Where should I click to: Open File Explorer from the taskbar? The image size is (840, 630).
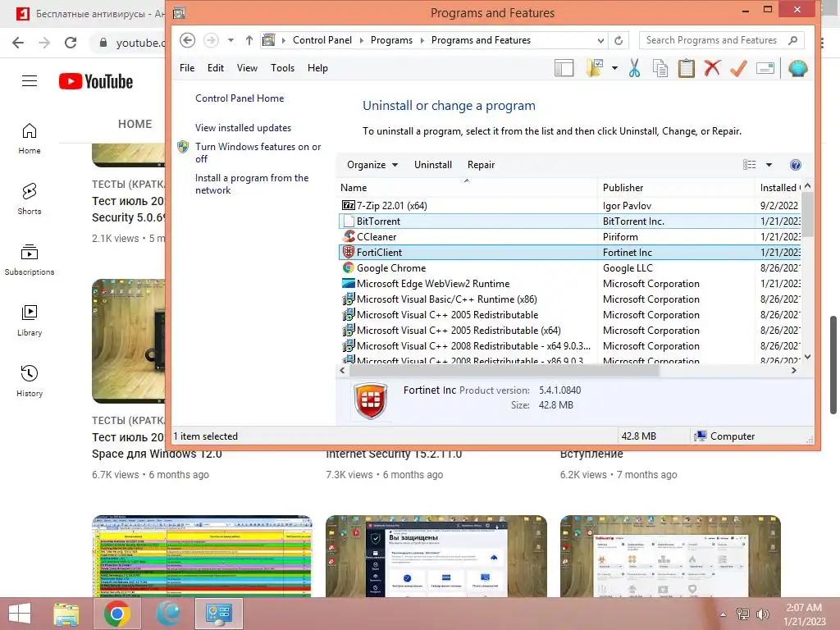[x=66, y=614]
